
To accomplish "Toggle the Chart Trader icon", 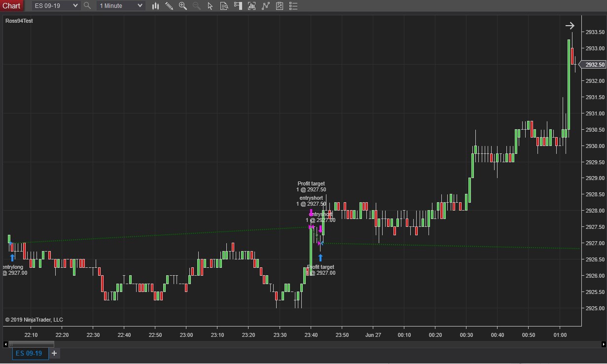I will (238, 6).
